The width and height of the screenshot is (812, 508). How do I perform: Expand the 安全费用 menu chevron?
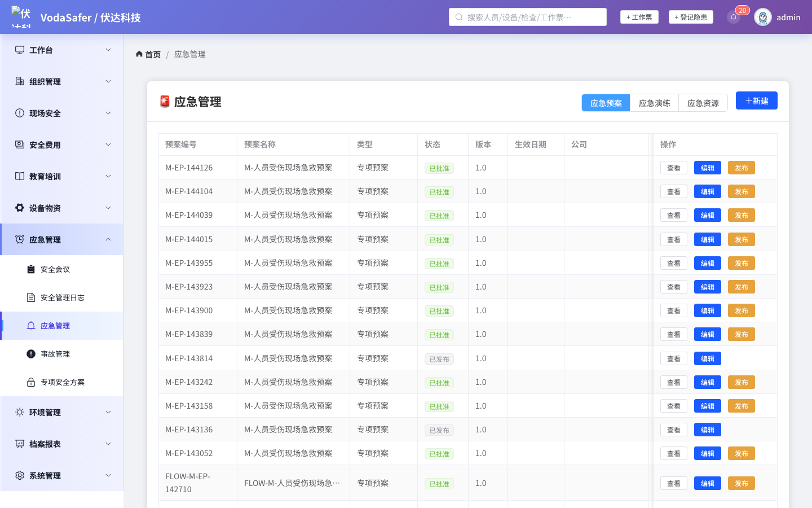(108, 144)
